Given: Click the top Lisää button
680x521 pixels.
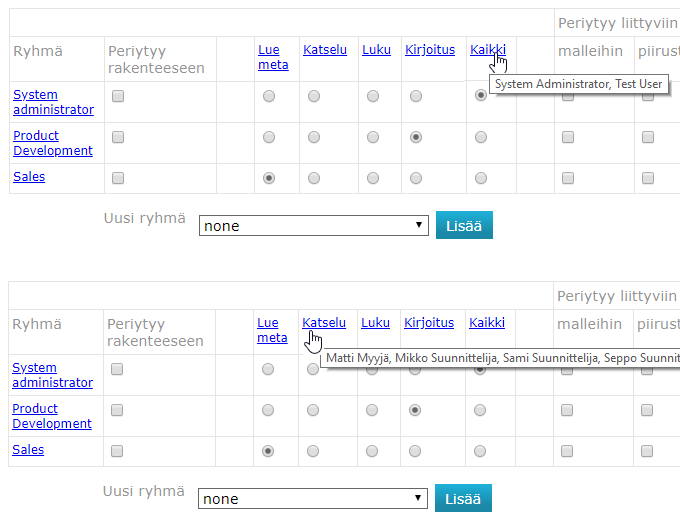Looking at the screenshot, I should click(464, 225).
